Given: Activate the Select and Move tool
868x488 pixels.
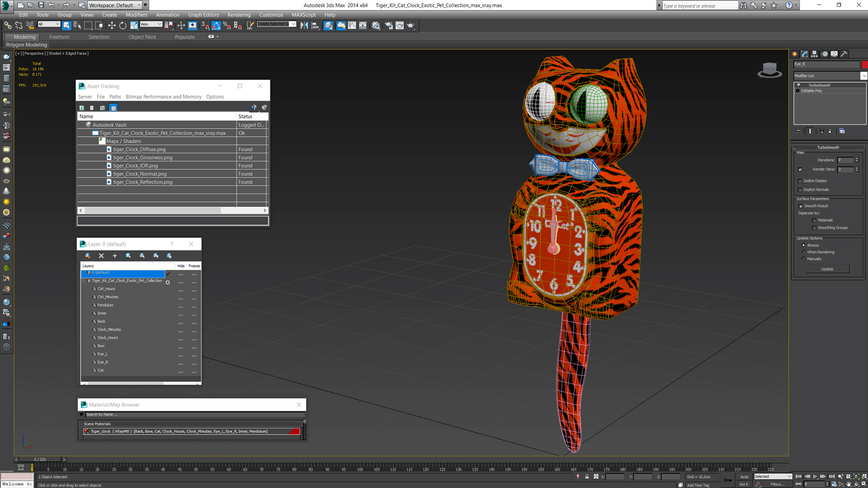Looking at the screenshot, I should 112,25.
